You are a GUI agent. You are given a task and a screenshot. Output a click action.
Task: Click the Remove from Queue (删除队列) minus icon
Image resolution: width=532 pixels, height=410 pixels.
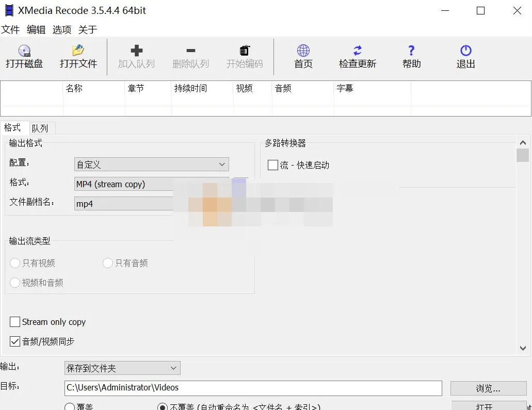click(x=191, y=51)
